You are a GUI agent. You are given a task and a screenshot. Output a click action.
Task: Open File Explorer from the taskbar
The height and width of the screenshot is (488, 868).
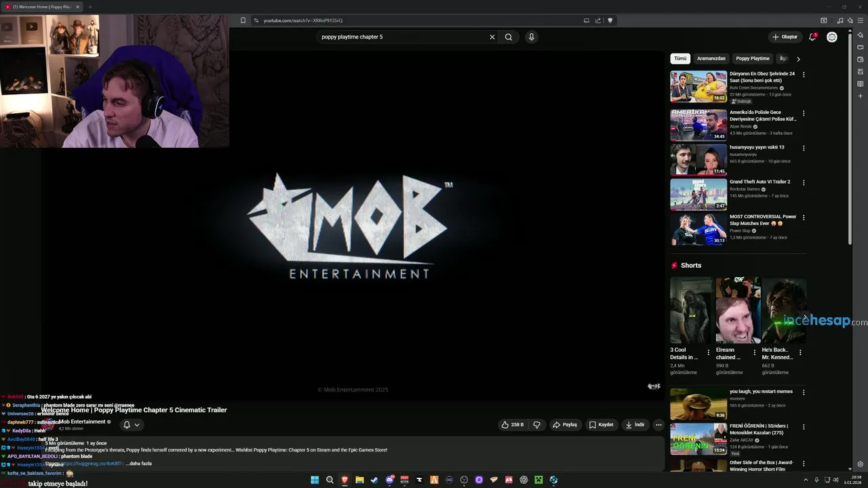[359, 480]
